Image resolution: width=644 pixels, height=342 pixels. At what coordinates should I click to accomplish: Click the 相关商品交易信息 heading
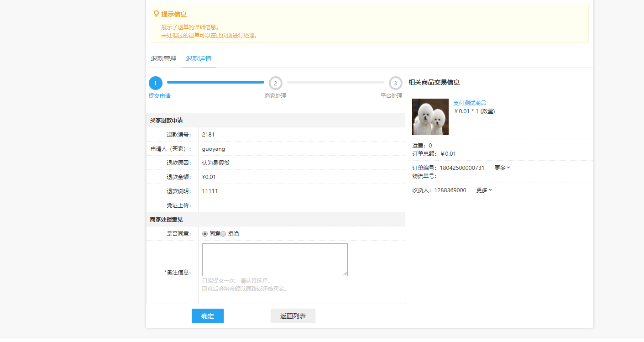pos(434,83)
